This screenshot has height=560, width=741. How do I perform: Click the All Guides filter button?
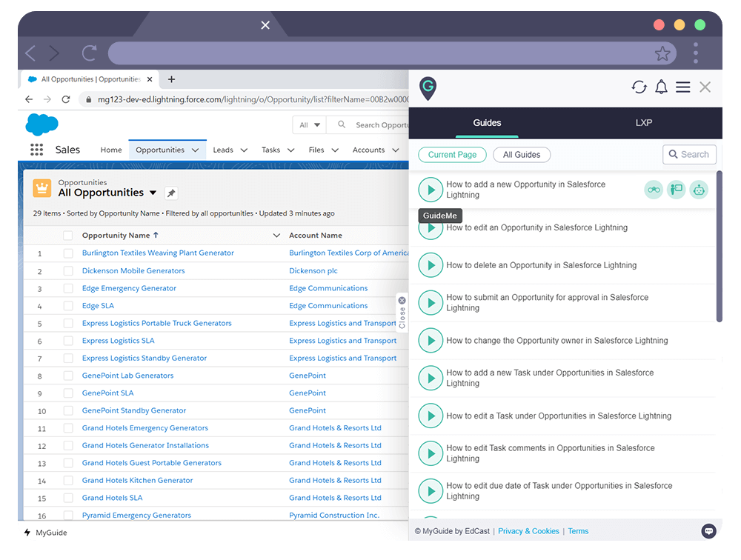(x=521, y=155)
